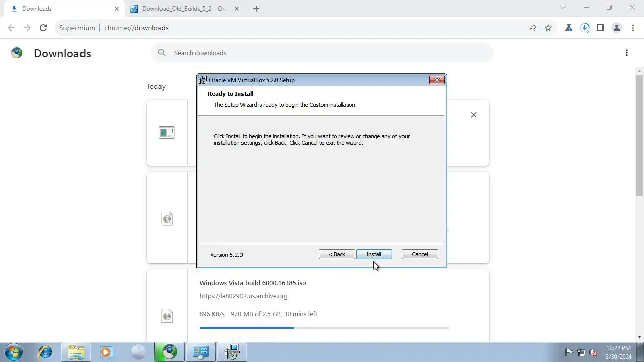Open the ia802907.us.archive.org source link
644x362 pixels.
point(244,296)
